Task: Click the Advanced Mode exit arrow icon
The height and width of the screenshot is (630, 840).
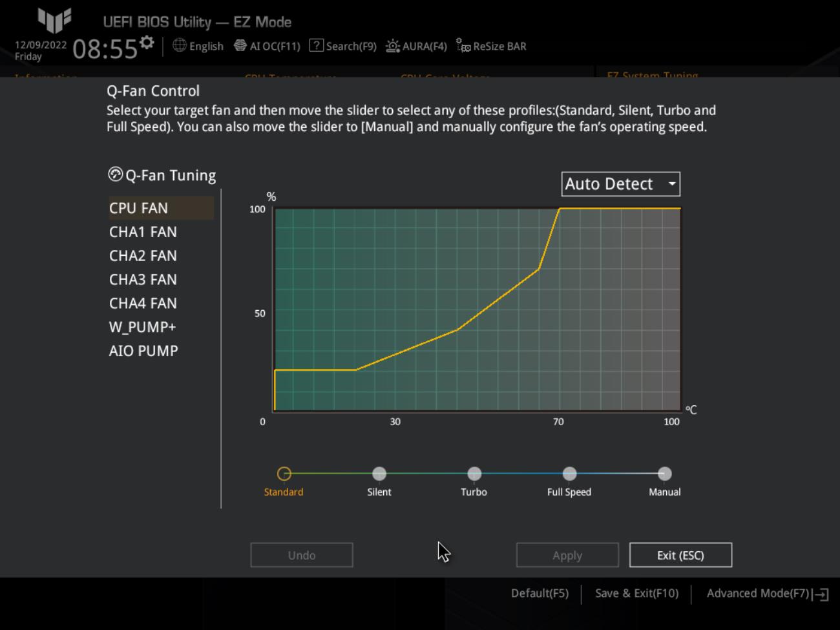Action: [x=822, y=594]
